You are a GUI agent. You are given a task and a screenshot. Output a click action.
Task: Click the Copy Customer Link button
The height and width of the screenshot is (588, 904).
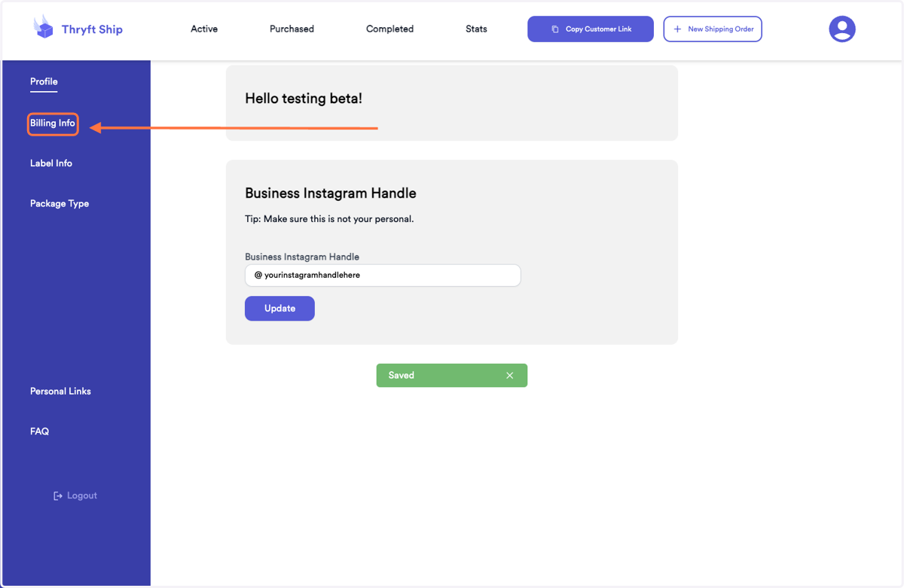tap(591, 29)
